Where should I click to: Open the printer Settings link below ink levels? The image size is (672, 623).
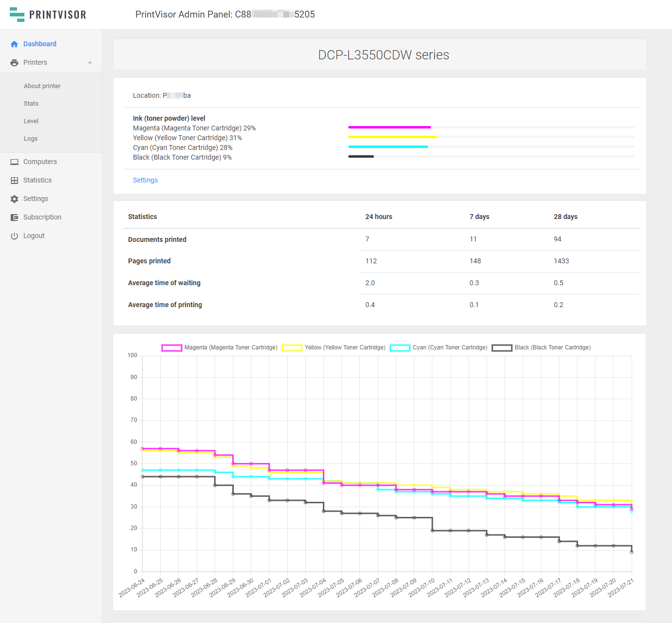pyautogui.click(x=145, y=180)
